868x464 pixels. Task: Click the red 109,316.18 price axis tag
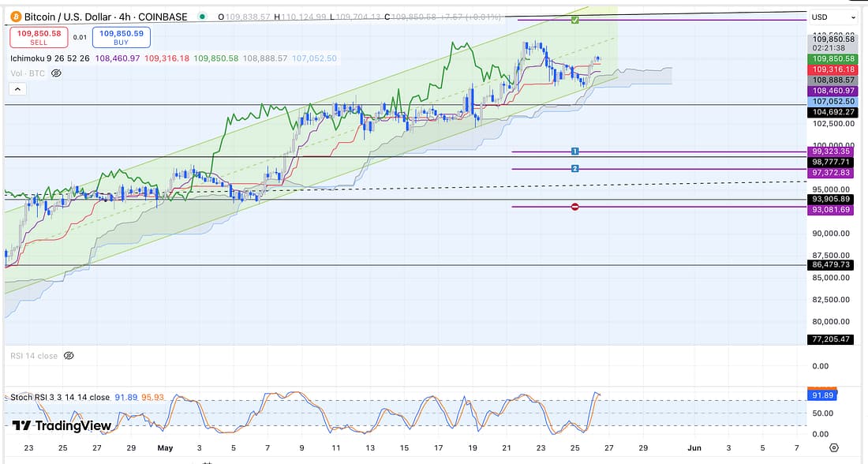(834, 69)
